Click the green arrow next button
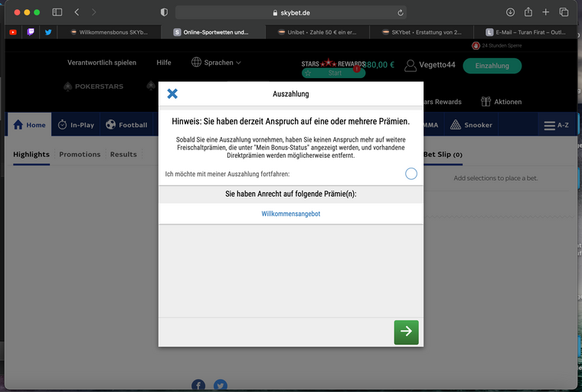The image size is (582, 392). click(x=406, y=332)
